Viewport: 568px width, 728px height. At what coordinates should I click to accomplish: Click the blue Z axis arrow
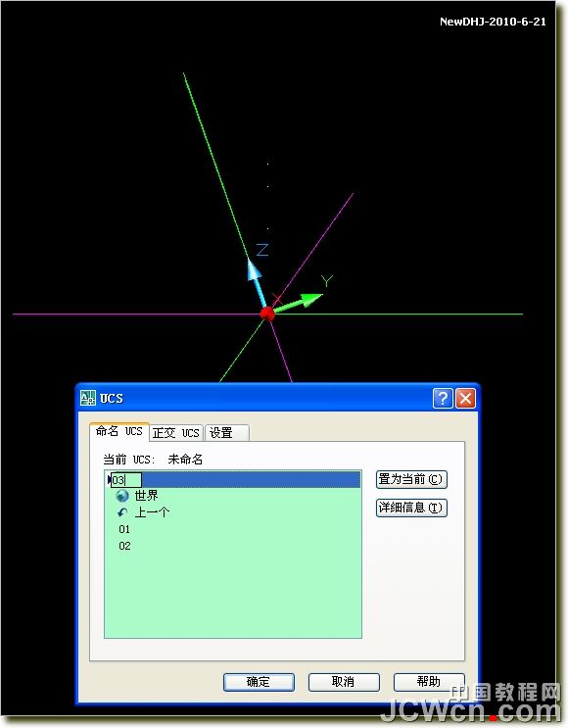pos(256,280)
